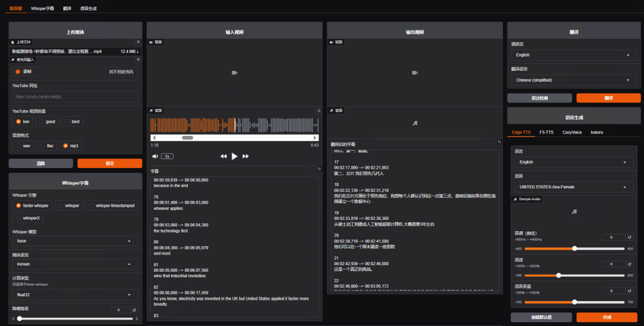Image resolution: width=644 pixels, height=326 pixels.
Task: Click the waveform scrollbar's left arrow
Action: point(154,138)
